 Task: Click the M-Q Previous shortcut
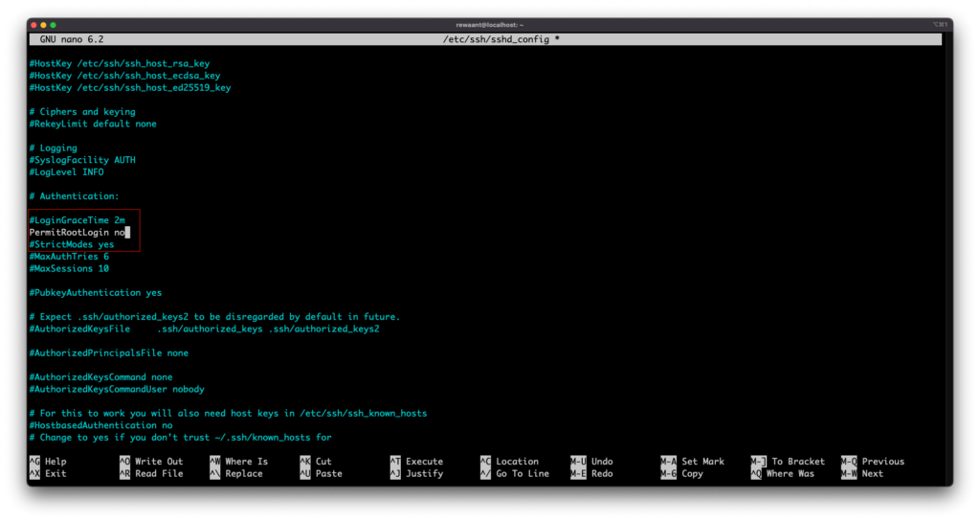[873, 462]
